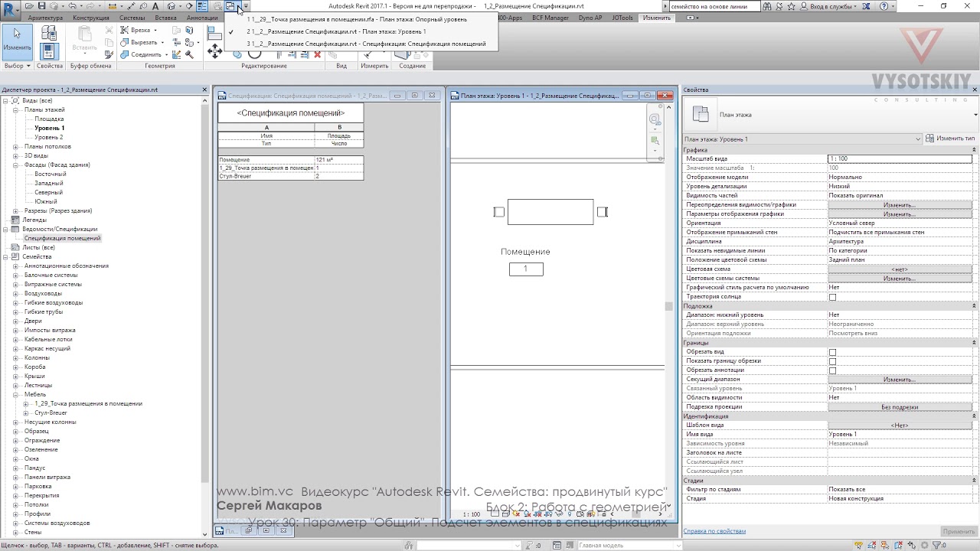
Task: Click the Без подрезки button
Action: point(900,407)
